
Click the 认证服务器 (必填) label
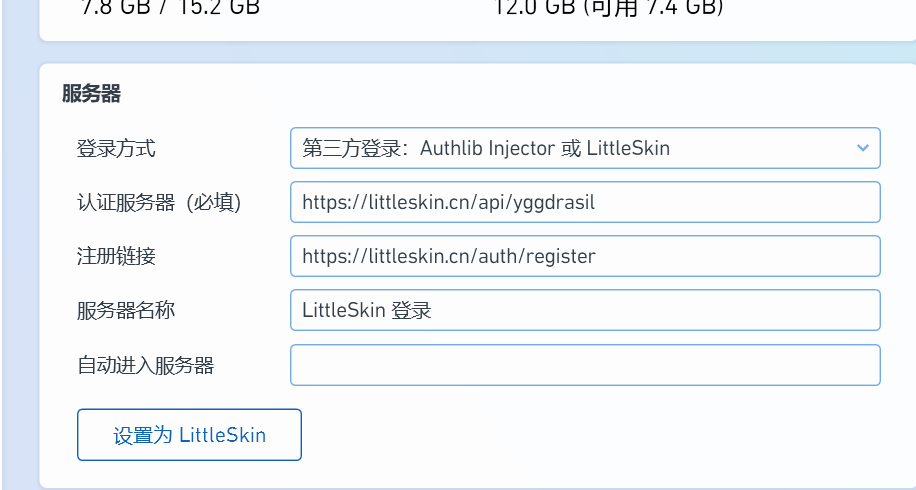(159, 203)
